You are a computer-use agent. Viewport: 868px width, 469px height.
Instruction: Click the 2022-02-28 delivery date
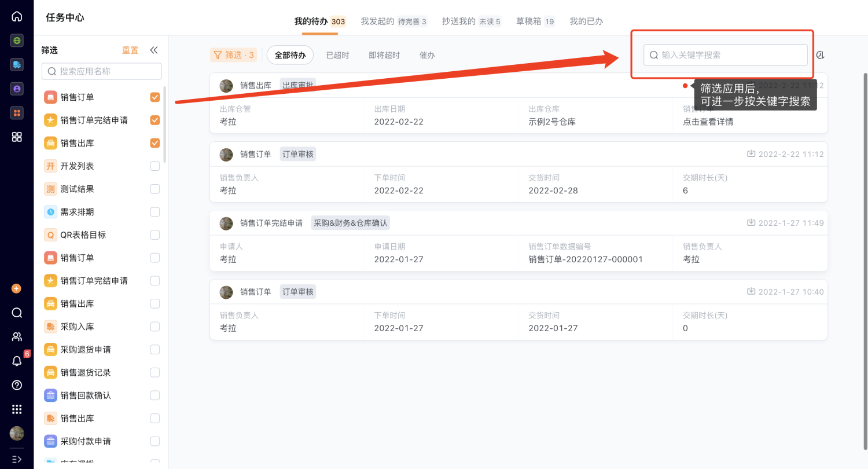[553, 190]
